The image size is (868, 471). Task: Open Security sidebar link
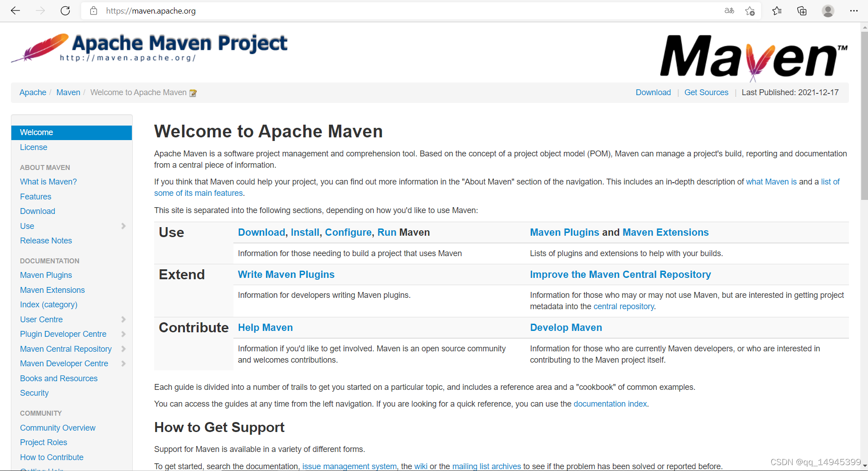point(34,393)
